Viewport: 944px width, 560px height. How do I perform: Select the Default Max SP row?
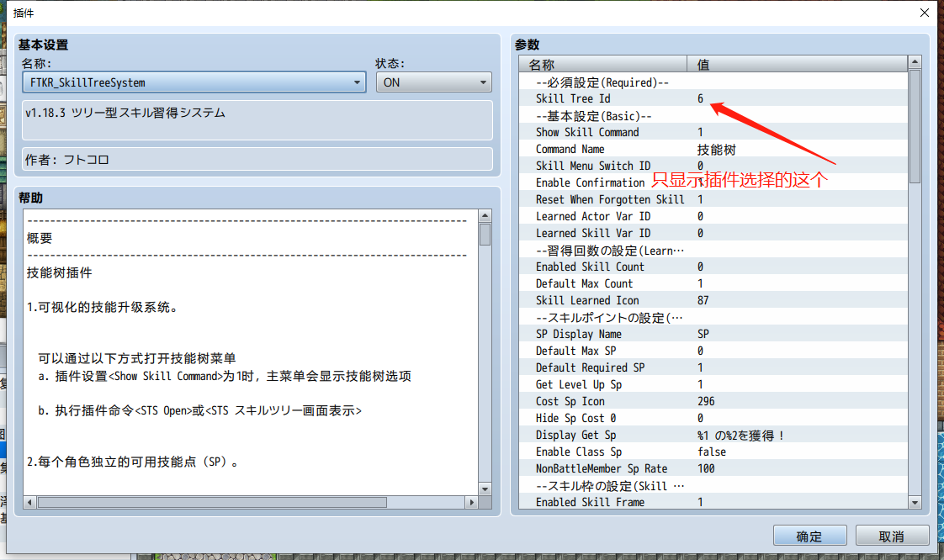(x=713, y=351)
